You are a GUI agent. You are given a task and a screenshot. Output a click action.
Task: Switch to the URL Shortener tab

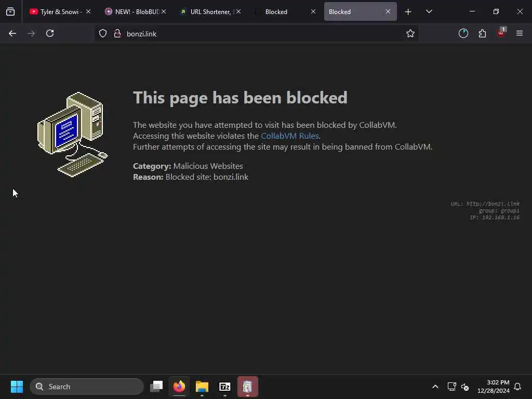point(211,11)
